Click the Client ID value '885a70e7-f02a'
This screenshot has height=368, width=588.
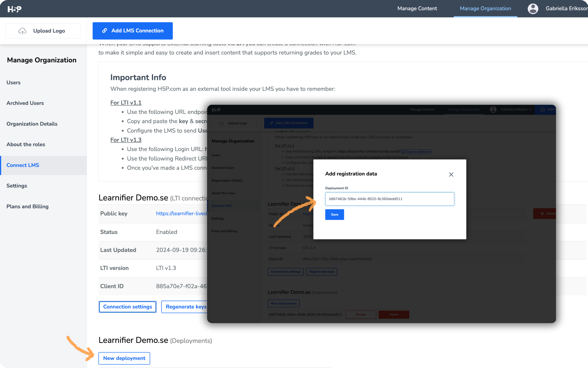[181, 286]
